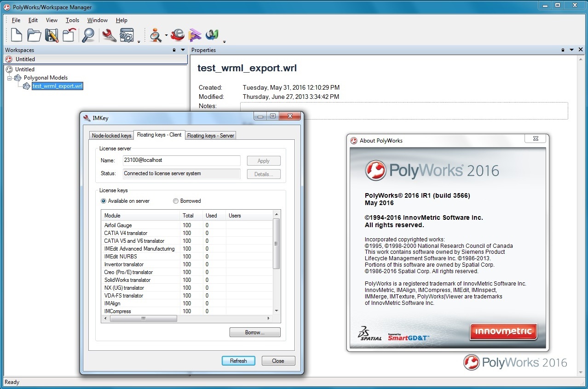Click the license list vertical scrollbar thumb
588x389 pixels.
coord(277,244)
